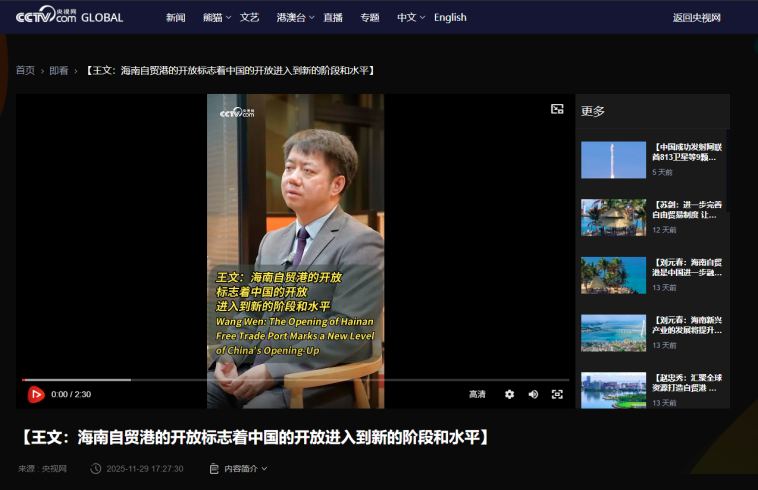Open the rocket launch thumbnail

[x=613, y=160]
